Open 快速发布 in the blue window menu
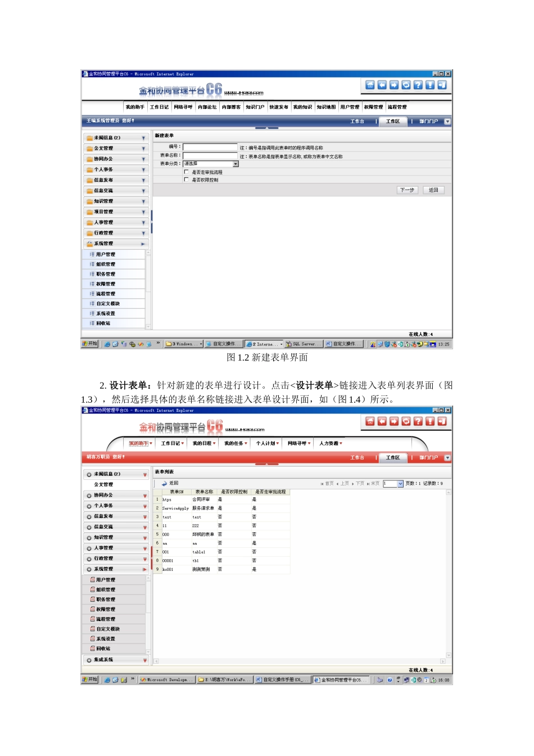Viewport: 534px width, 756px height. click(278, 107)
